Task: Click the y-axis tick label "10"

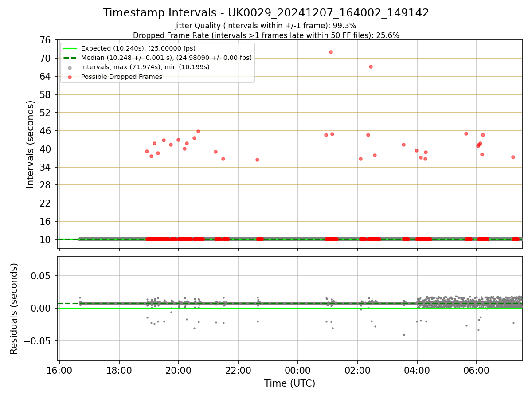Action: 46,239
